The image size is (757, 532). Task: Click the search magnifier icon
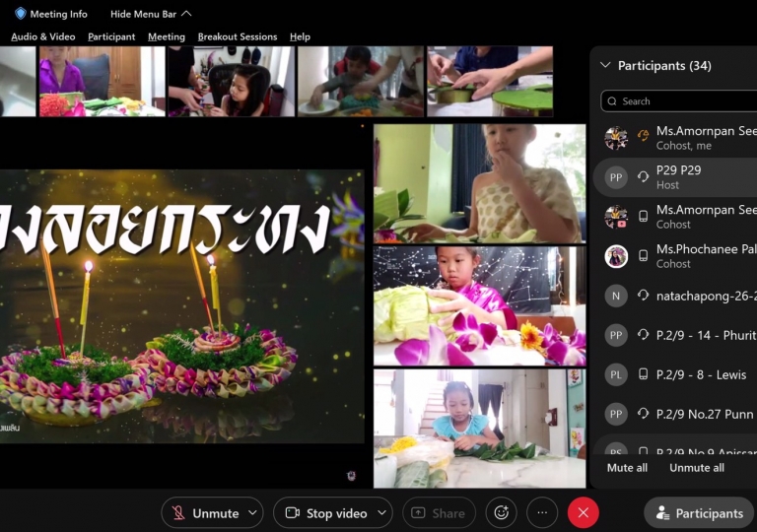612,101
